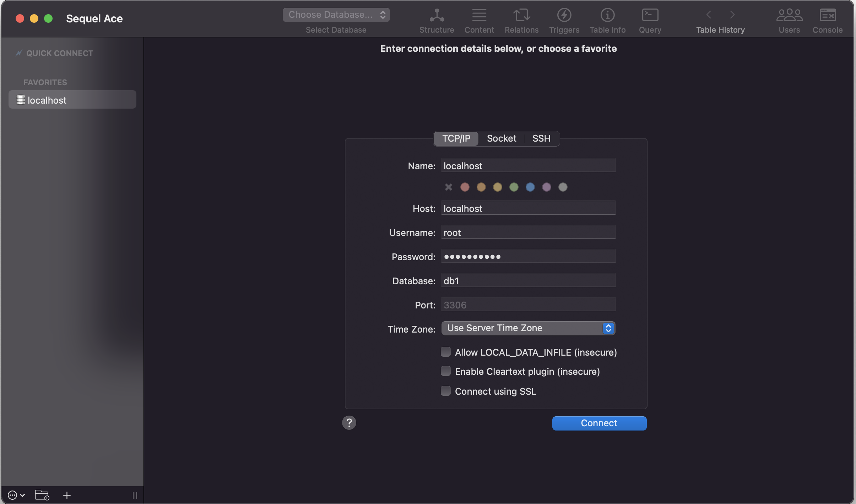
Task: Switch to the Socket connection tab
Action: tap(501, 138)
